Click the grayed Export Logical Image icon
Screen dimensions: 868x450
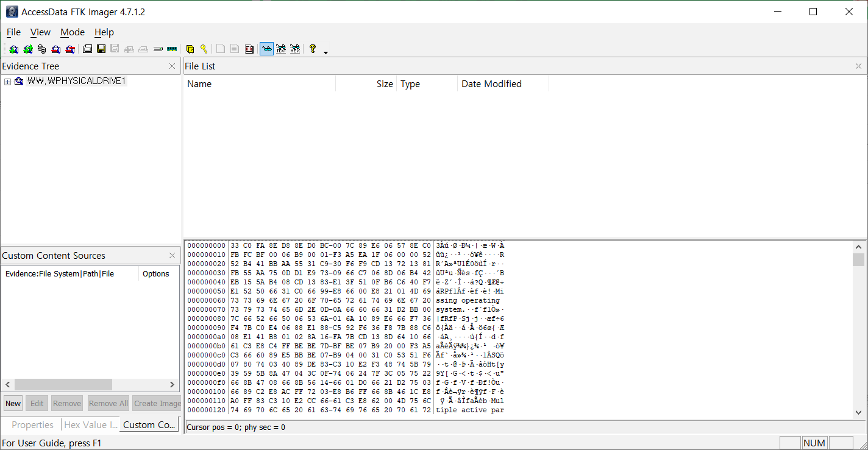click(115, 49)
